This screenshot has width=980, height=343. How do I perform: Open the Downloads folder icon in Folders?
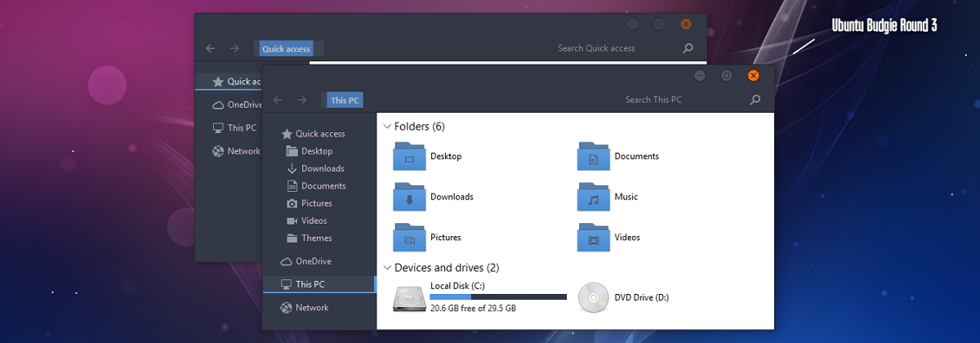pos(410,197)
